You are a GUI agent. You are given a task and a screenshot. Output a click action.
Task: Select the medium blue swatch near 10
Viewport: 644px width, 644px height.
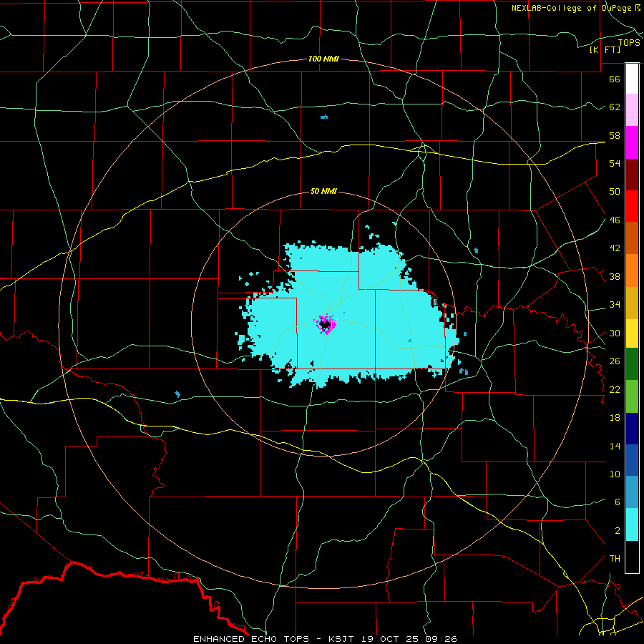(632, 460)
